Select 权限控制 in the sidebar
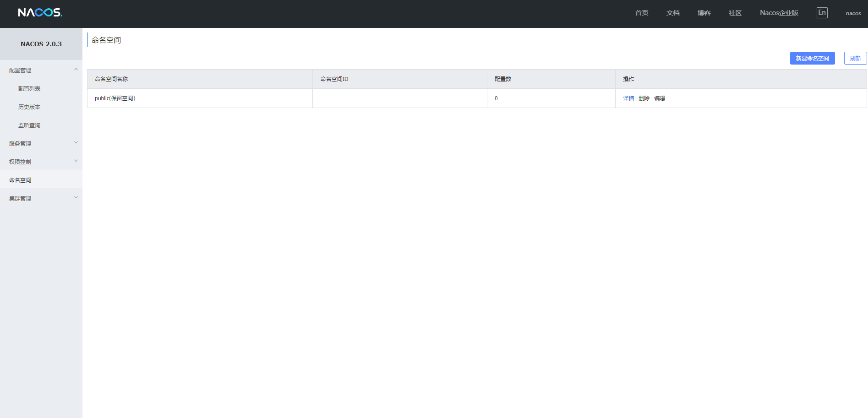868x418 pixels. (x=20, y=162)
